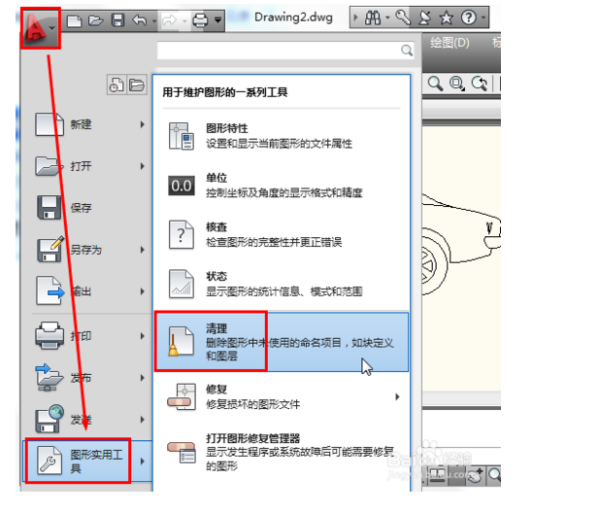
Task: Click the magnifier icon in search field
Action: coord(407,50)
